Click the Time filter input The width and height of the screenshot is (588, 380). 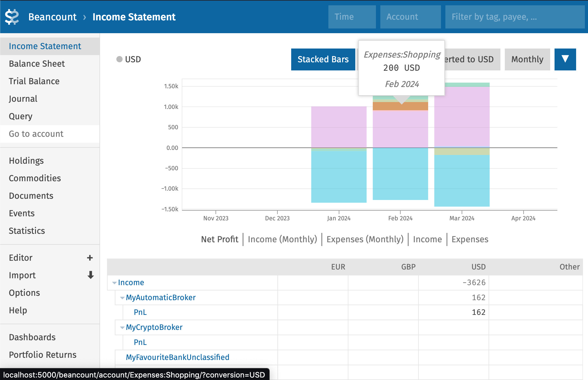coord(352,17)
